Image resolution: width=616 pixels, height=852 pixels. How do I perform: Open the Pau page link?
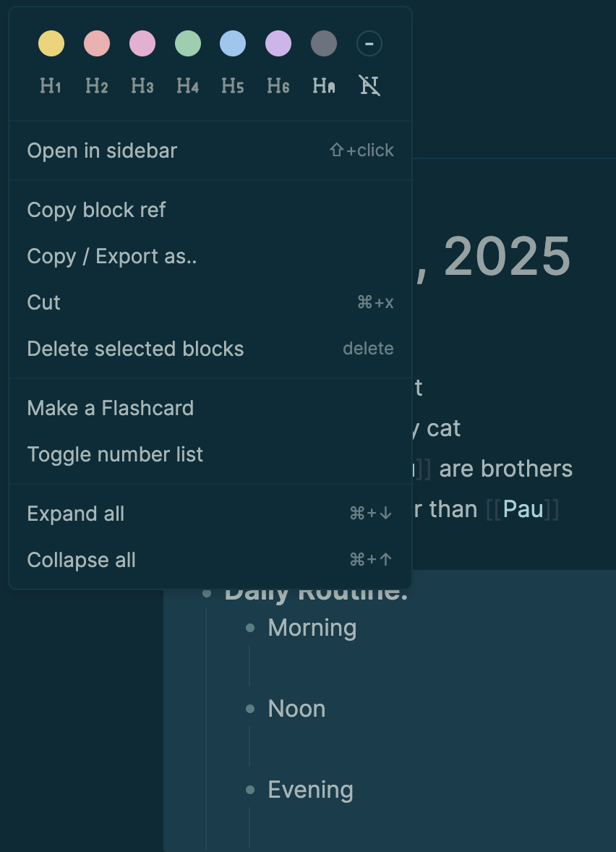click(x=523, y=509)
